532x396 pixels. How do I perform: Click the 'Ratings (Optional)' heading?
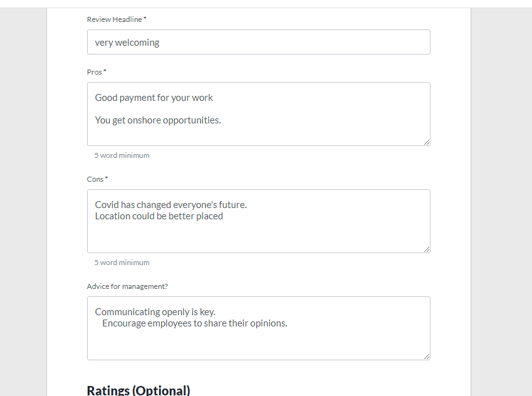click(x=138, y=390)
